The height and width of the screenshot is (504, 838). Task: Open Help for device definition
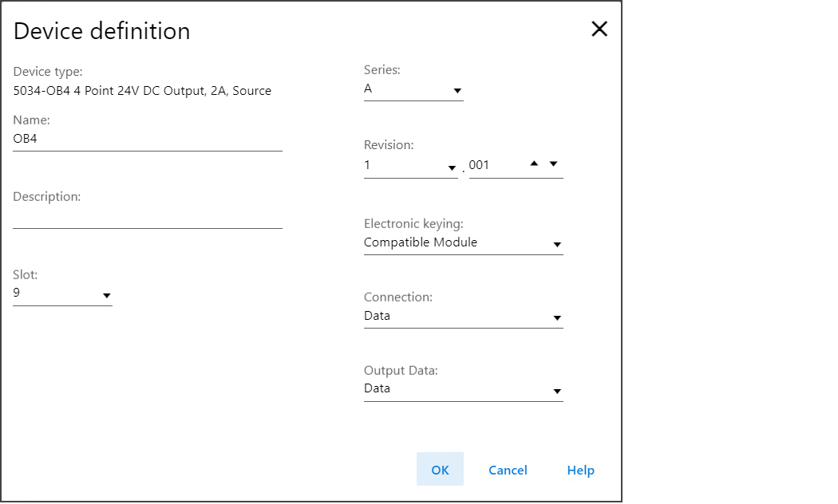click(x=580, y=471)
